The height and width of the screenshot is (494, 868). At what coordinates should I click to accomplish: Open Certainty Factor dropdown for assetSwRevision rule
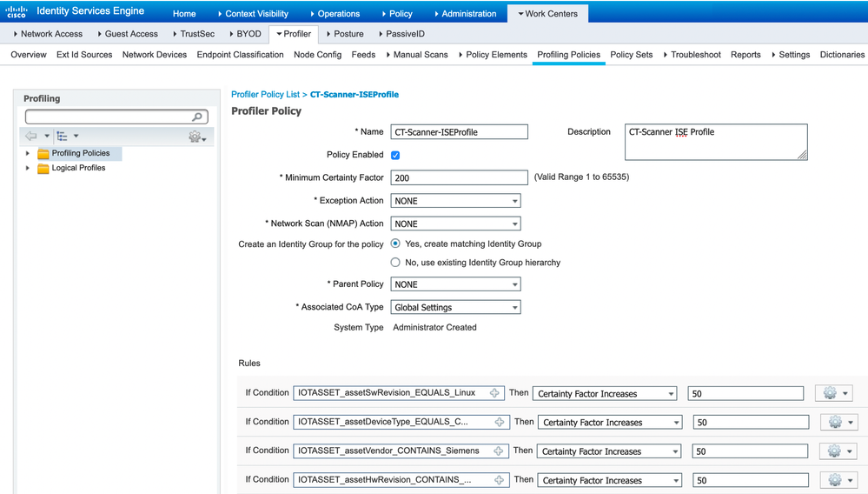[605, 394]
